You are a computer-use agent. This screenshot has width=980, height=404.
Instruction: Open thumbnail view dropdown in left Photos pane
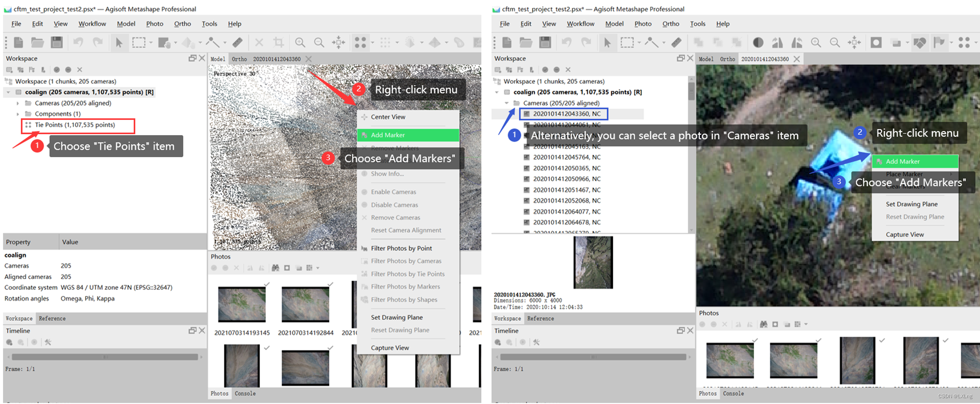[318, 268]
